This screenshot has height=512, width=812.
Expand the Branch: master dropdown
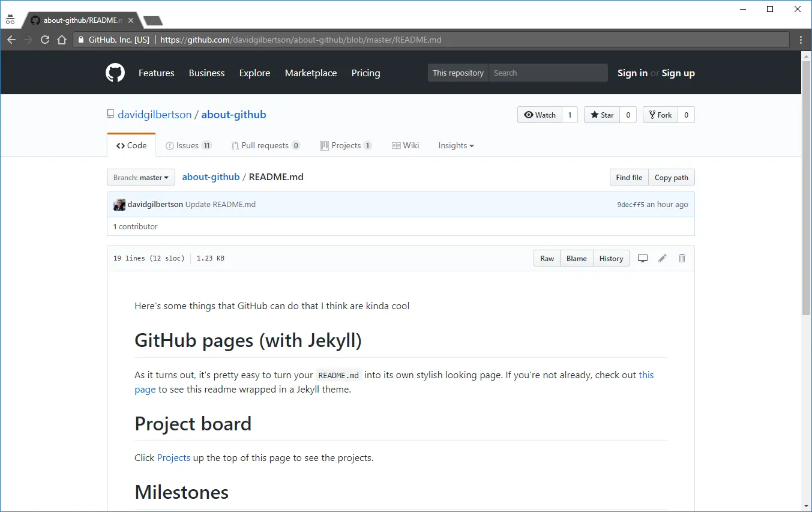[x=141, y=178]
